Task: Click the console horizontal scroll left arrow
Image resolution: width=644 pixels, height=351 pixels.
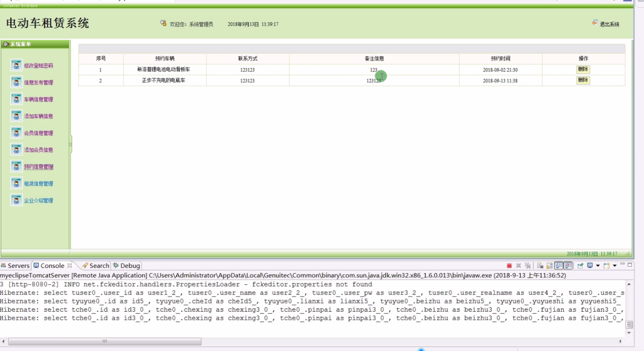Action: (3, 342)
